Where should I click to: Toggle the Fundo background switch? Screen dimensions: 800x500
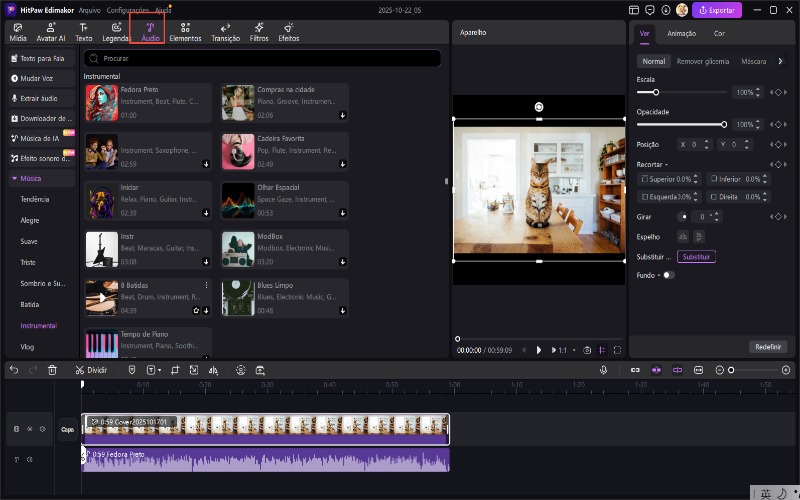[668, 275]
